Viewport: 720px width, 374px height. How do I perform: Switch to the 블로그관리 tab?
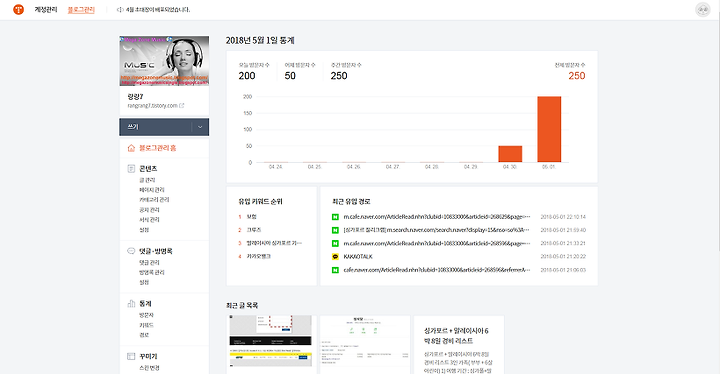[x=81, y=10]
